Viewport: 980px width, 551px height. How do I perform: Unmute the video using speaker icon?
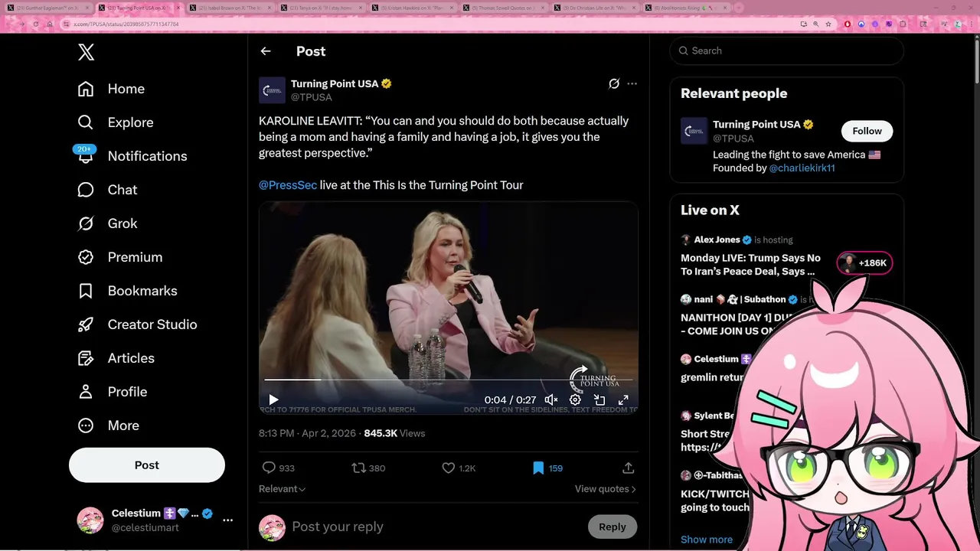click(x=551, y=399)
